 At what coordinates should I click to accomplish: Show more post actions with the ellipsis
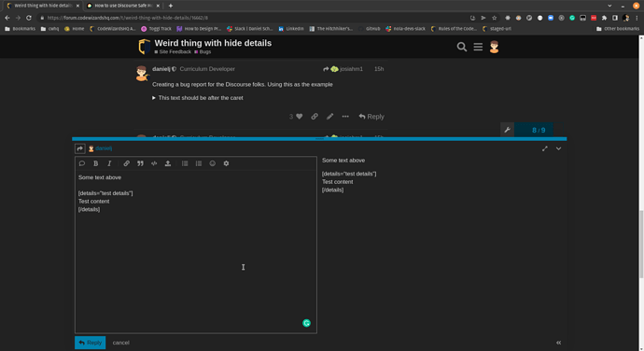click(345, 117)
